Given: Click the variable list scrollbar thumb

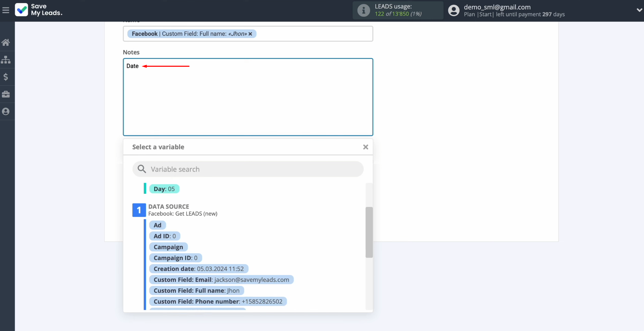Looking at the screenshot, I should 369,232.
